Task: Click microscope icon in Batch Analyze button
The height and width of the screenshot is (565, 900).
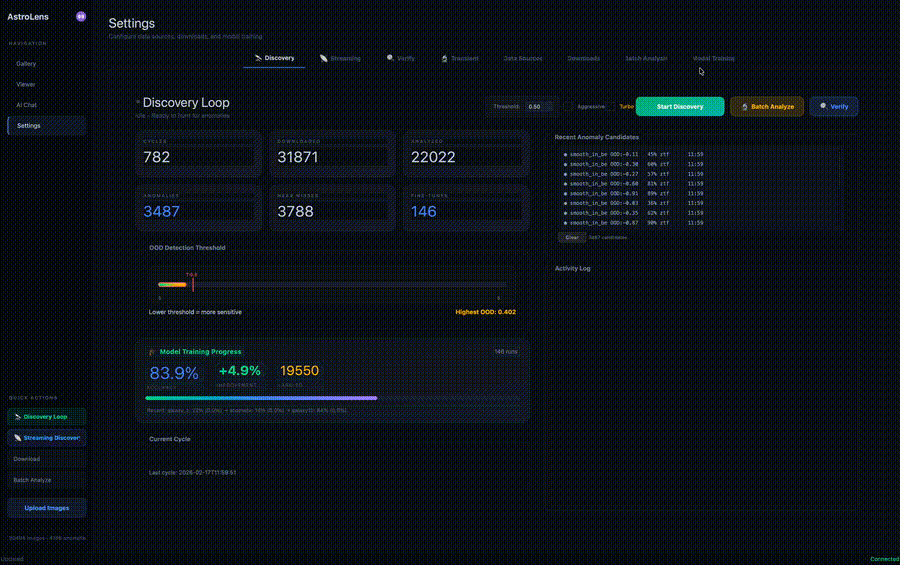Action: [x=744, y=106]
